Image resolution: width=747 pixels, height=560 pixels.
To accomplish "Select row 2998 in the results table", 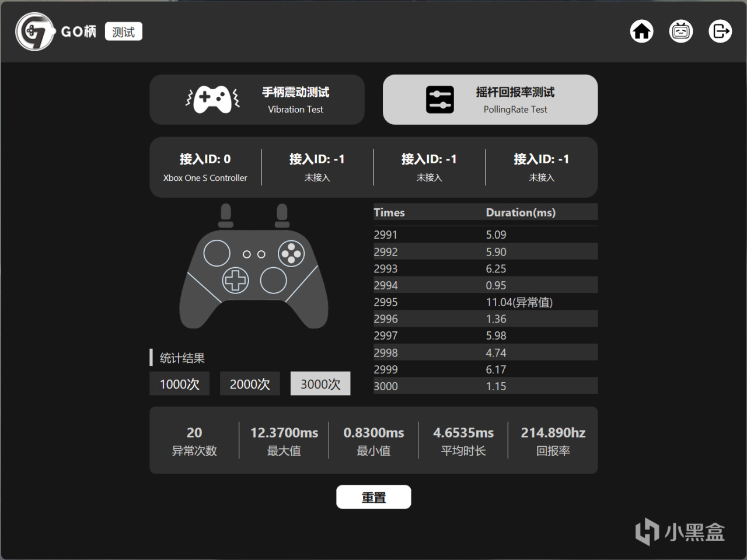I will click(486, 352).
